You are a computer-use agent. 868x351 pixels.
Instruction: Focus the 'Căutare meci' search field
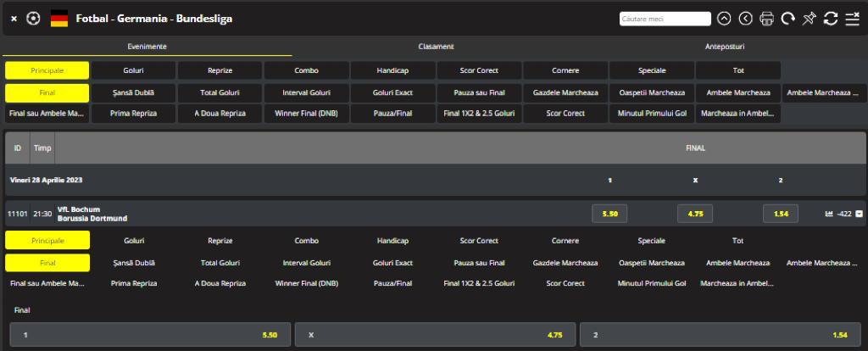665,19
